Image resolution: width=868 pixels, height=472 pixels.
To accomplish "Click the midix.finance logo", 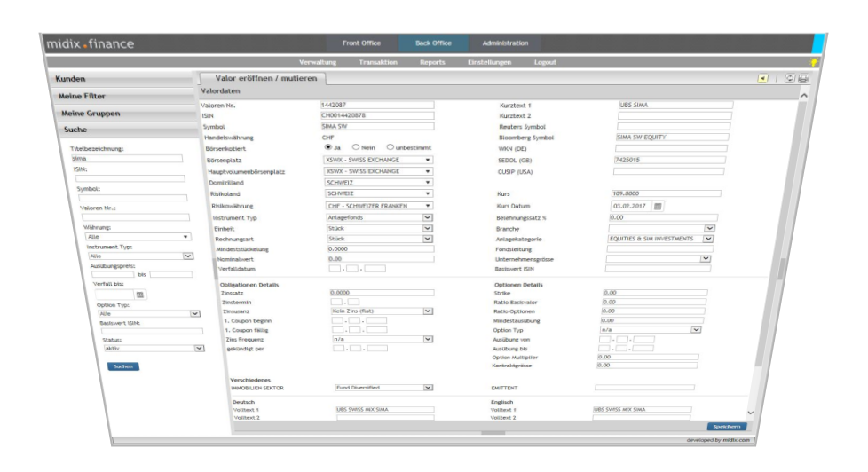I will (x=91, y=43).
